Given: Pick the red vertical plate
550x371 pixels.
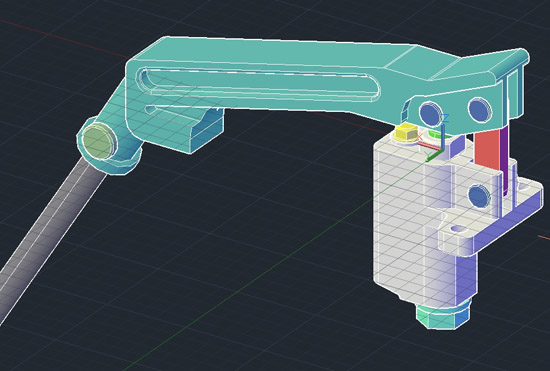Looking at the screenshot, I should (487, 149).
